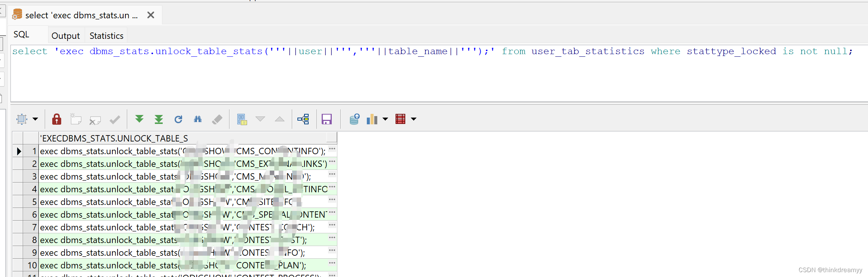
Task: Switch to the Statistics tab
Action: (x=106, y=35)
